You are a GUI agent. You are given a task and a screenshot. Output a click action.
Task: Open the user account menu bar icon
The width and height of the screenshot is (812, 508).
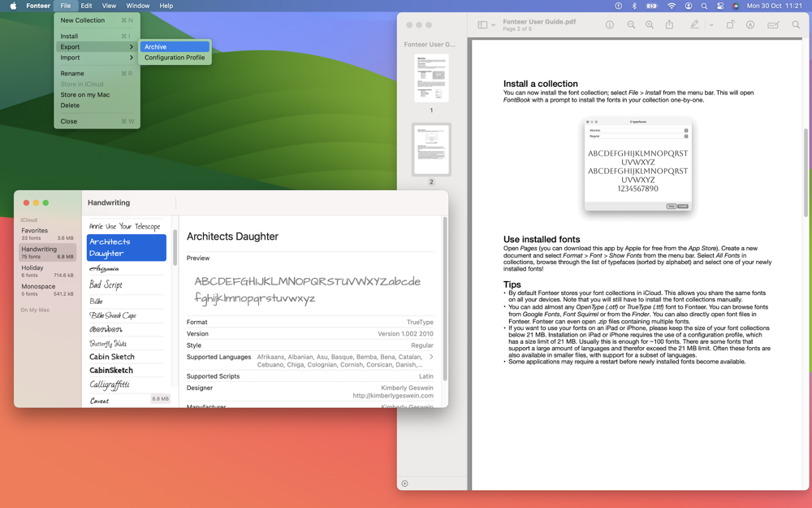tap(689, 6)
